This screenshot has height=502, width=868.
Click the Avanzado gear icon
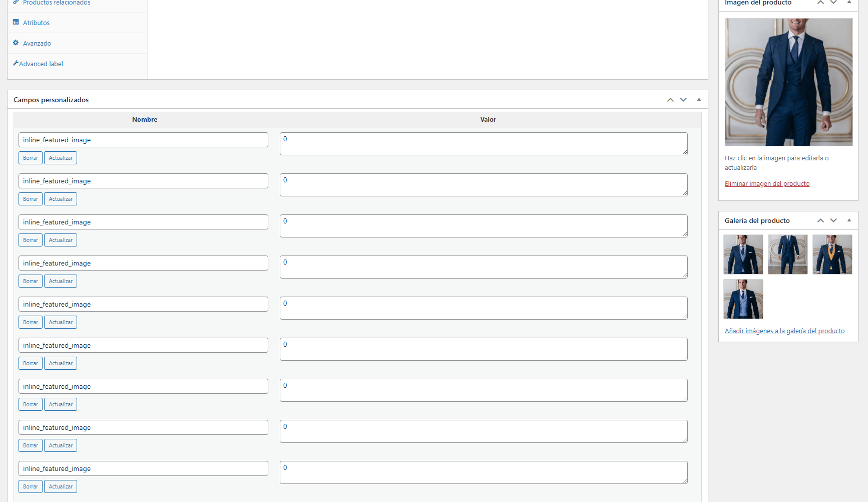point(16,43)
